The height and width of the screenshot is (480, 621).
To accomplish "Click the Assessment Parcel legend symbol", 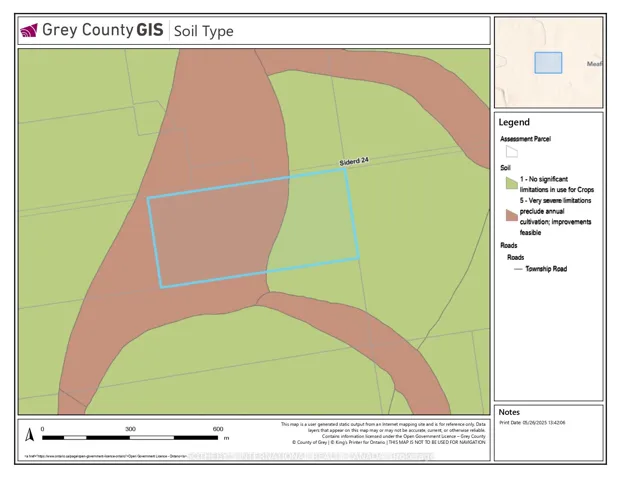I will (x=511, y=153).
